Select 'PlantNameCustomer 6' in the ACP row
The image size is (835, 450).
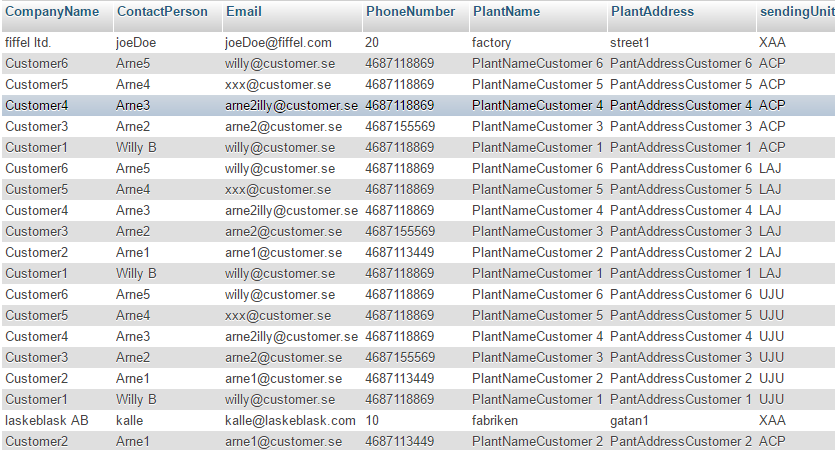coord(537,63)
